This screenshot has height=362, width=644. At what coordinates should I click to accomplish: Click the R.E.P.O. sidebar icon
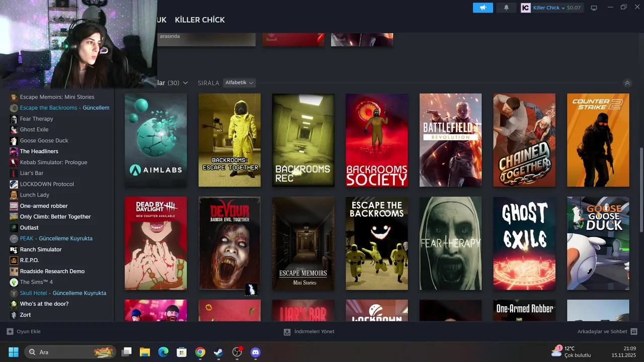coord(14,260)
